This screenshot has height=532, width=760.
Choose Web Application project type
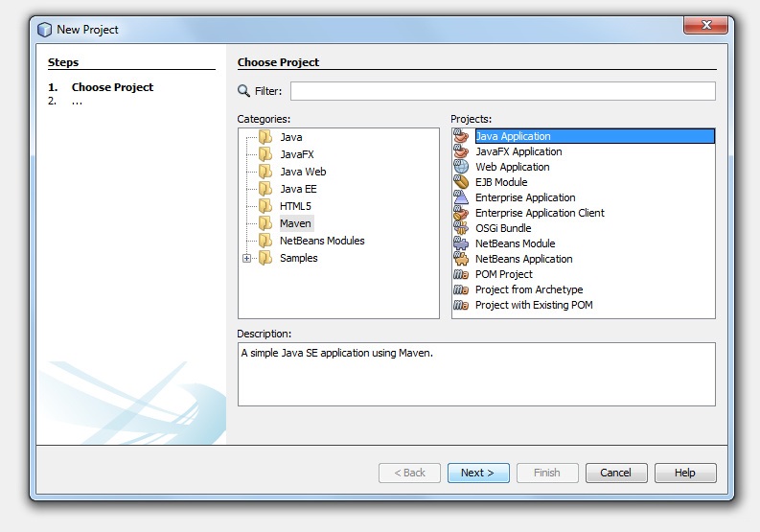(513, 167)
